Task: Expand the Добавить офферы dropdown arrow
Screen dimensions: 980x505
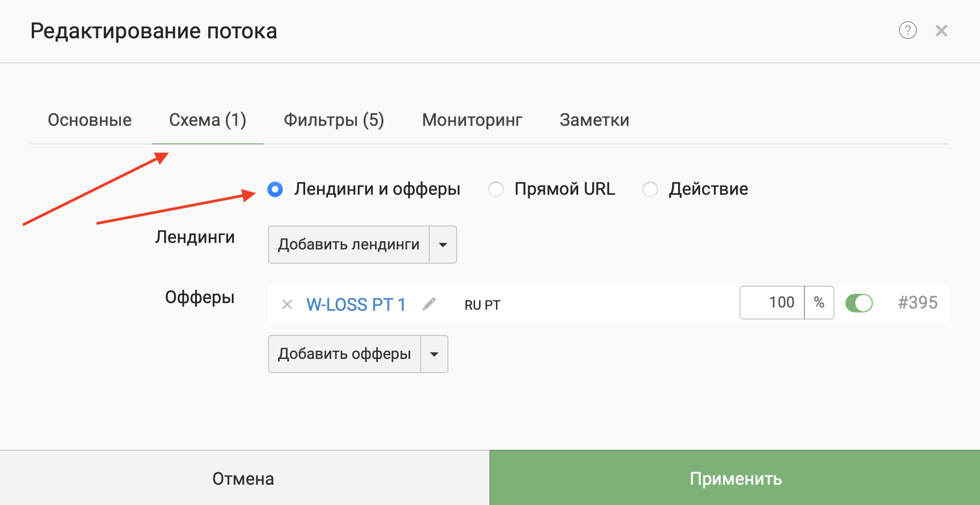Action: [x=434, y=354]
